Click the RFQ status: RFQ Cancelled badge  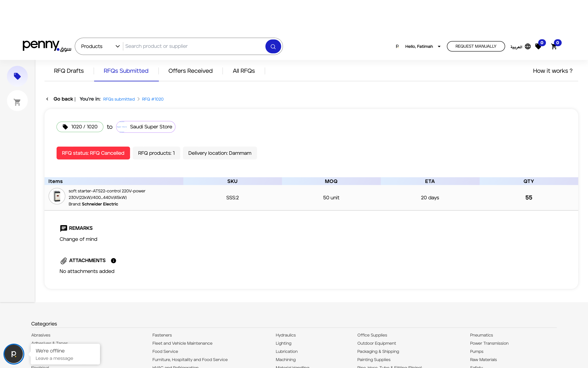click(x=93, y=153)
